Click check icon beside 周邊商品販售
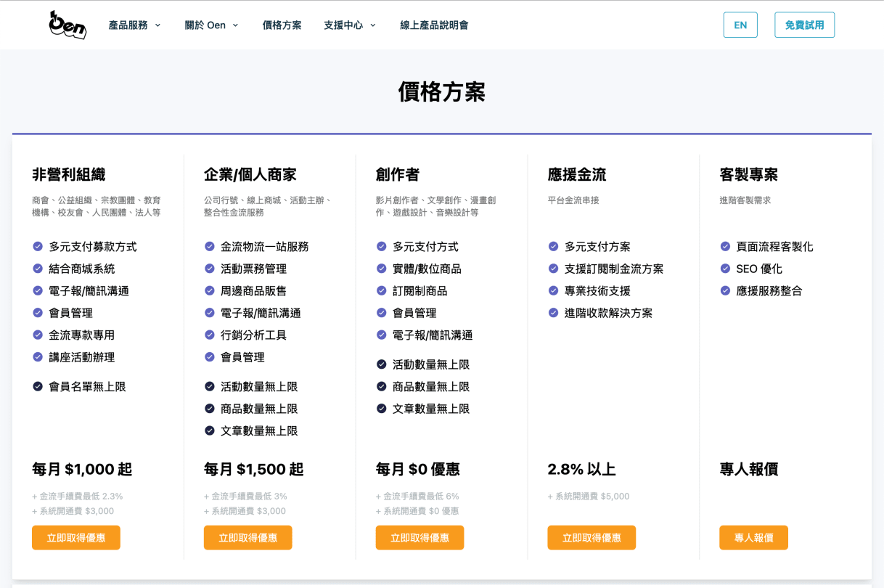This screenshot has width=884, height=588. click(x=210, y=290)
